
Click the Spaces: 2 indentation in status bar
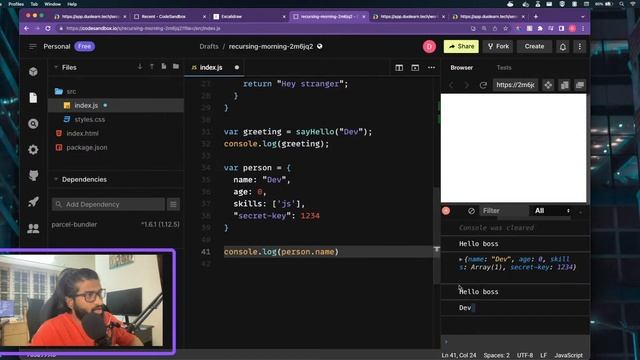click(497, 356)
